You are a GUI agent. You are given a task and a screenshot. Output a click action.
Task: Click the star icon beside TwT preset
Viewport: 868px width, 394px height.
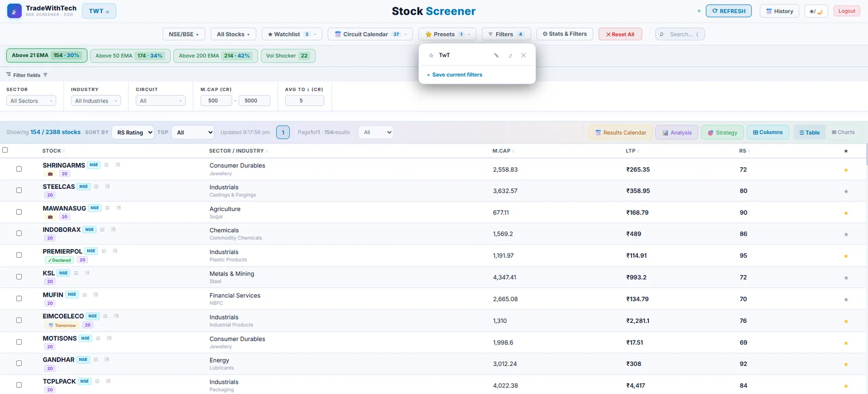coord(431,55)
